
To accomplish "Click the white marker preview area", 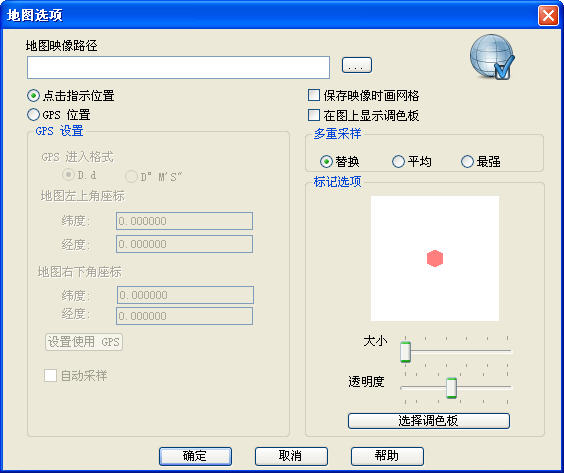I will [x=435, y=258].
